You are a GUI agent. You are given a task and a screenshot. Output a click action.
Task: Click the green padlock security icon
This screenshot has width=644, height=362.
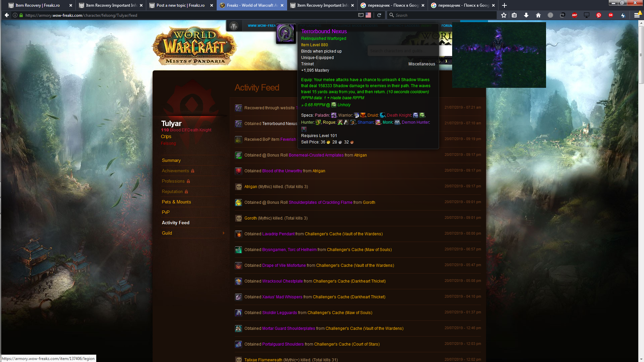[x=21, y=15]
